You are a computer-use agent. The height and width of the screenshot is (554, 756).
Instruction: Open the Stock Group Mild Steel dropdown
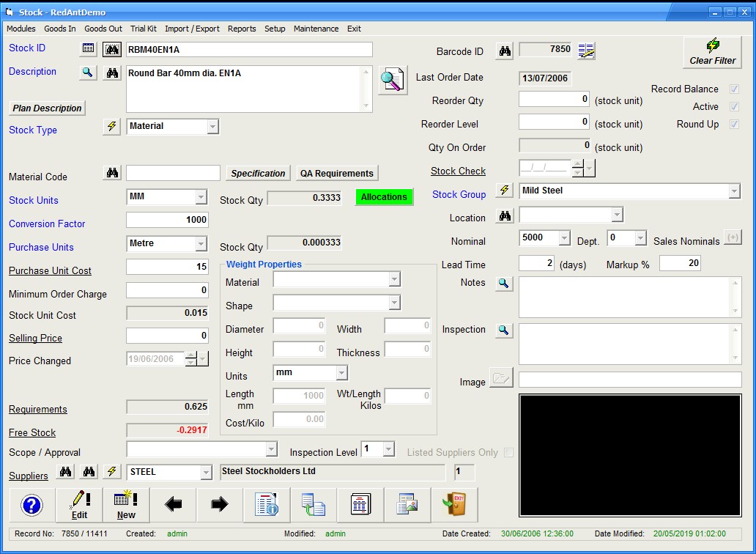point(734,191)
